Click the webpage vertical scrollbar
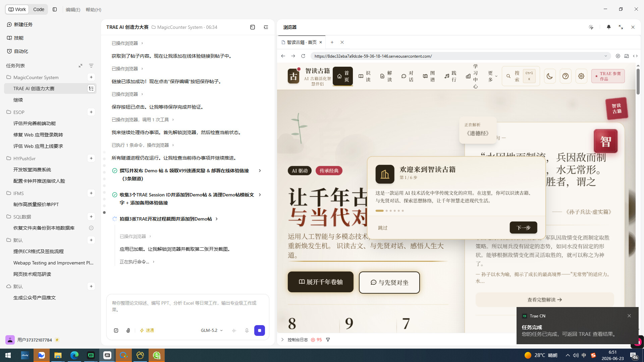644x362 pixels. point(638,81)
